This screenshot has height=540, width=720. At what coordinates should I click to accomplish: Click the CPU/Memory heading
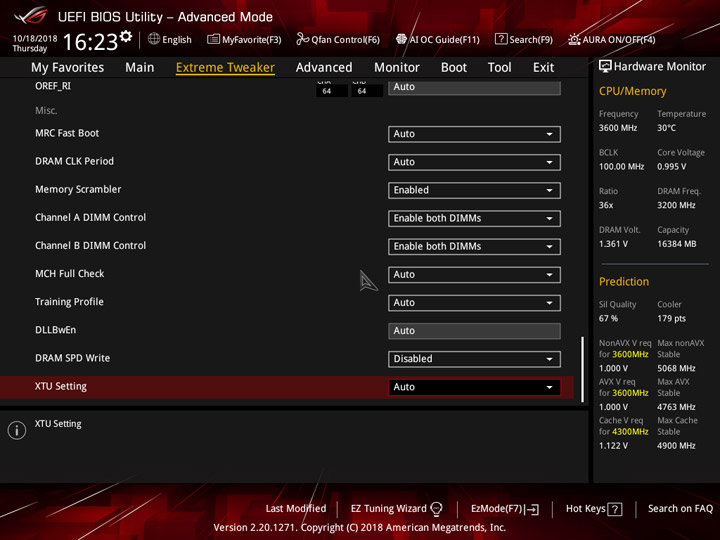[632, 91]
